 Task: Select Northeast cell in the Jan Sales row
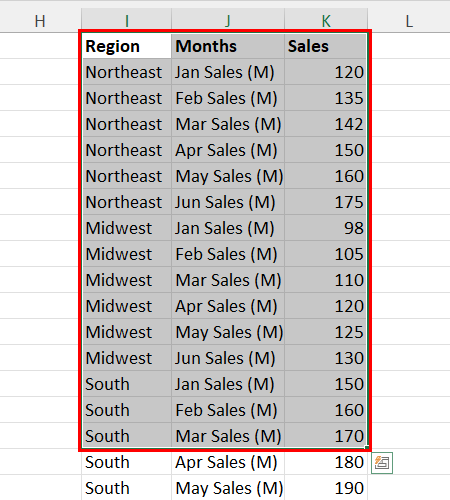coord(127,72)
